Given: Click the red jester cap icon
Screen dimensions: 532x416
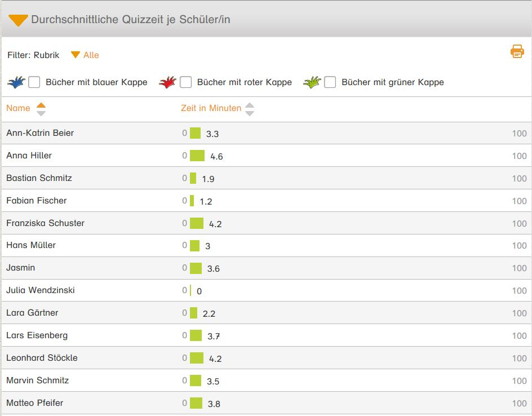Looking at the screenshot, I should pyautogui.click(x=167, y=82).
